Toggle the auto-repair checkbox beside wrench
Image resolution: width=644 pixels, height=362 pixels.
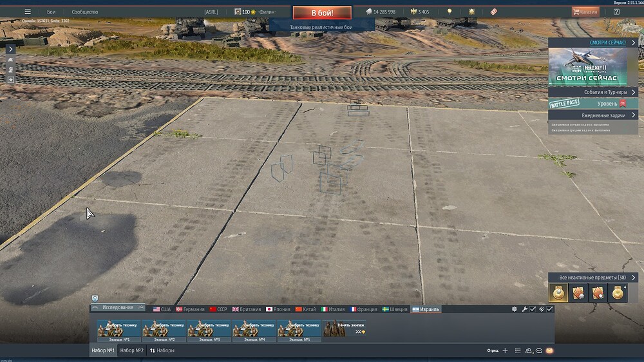533,309
